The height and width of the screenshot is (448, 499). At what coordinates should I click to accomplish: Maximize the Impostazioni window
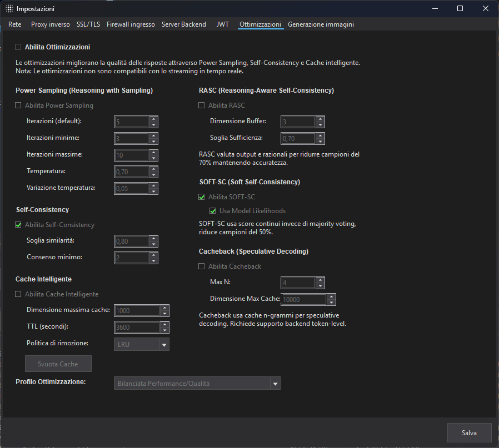(x=460, y=8)
